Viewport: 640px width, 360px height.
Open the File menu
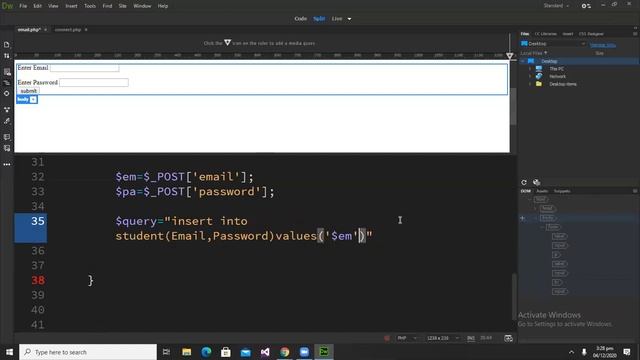click(23, 6)
